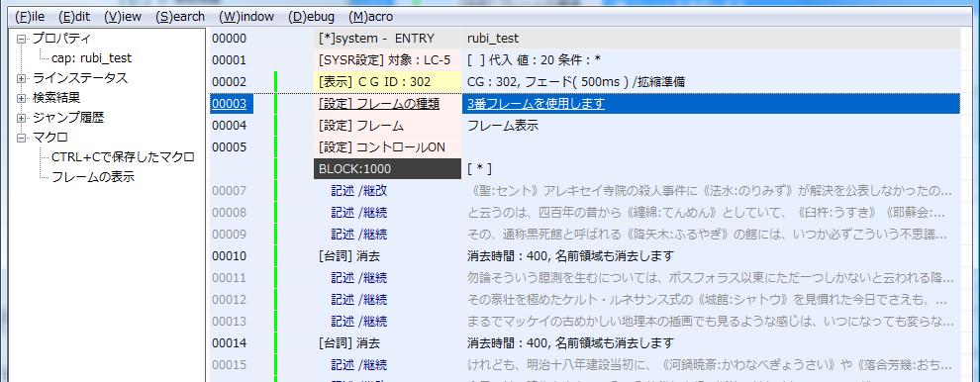Image resolution: width=980 pixels, height=382 pixels.
Task: Open the (V)iew menu
Action: pyautogui.click(x=123, y=17)
